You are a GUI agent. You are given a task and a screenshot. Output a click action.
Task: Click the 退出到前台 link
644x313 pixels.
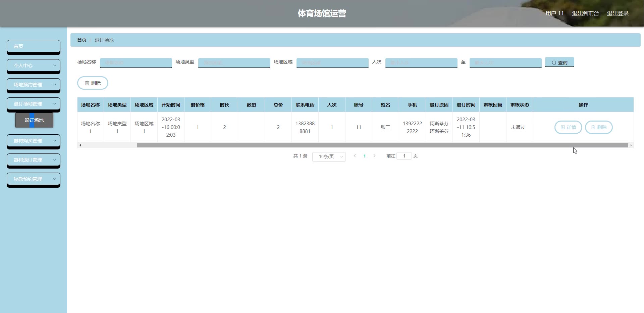point(585,13)
